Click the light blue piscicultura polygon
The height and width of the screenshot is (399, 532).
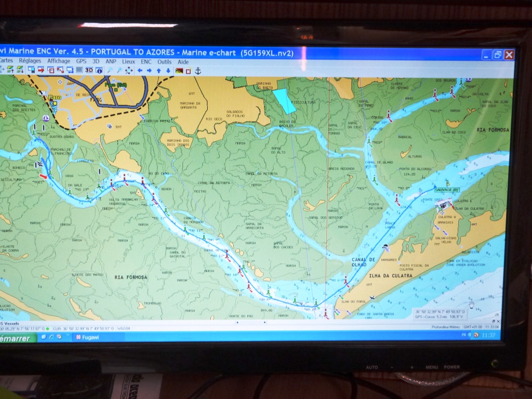point(284,101)
